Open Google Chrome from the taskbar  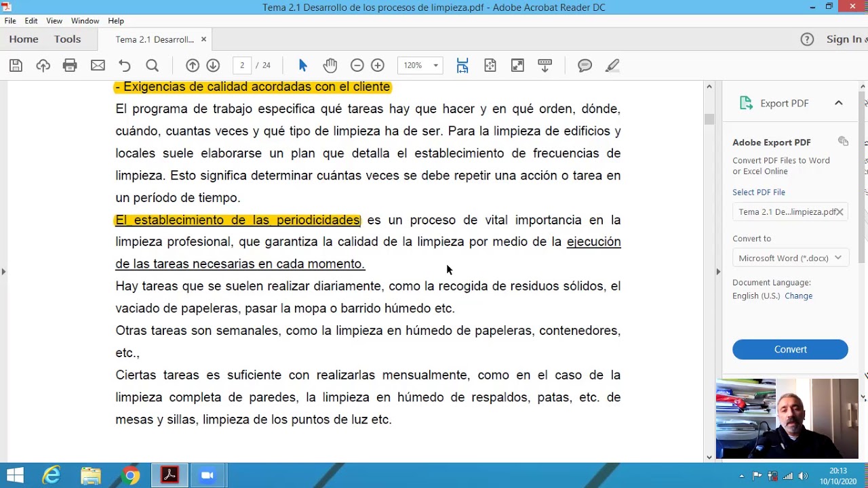[131, 476]
